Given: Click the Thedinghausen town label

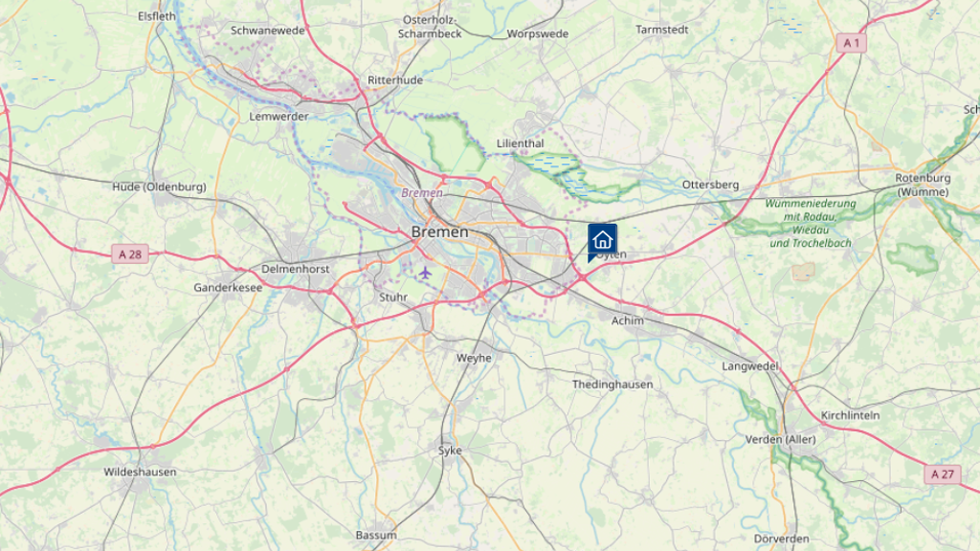Looking at the screenshot, I should tap(612, 385).
